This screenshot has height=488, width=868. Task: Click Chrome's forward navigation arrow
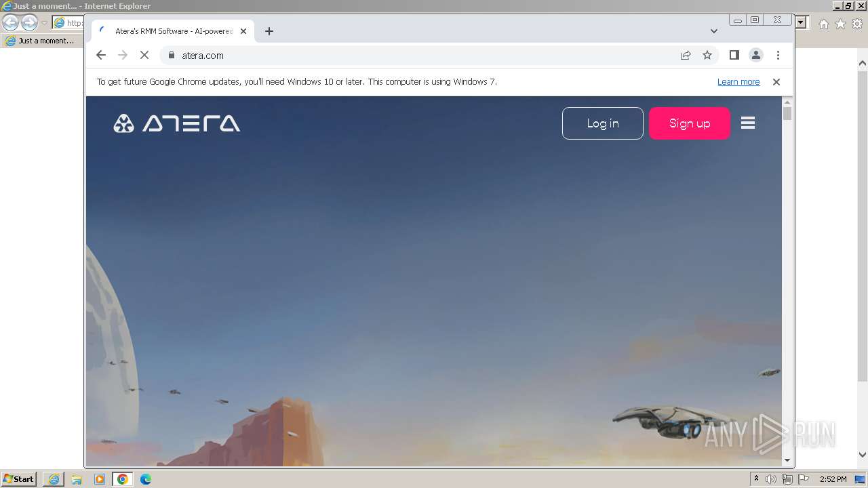tap(123, 56)
